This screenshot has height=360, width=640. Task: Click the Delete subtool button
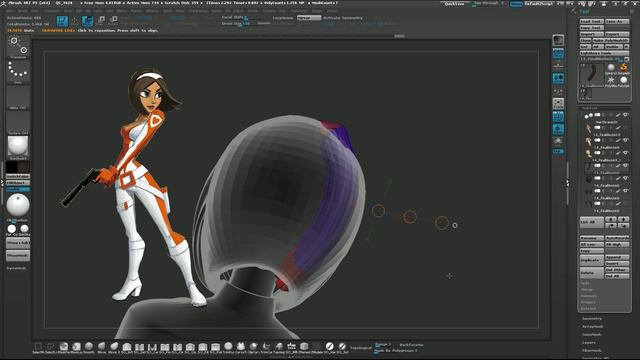click(592, 272)
